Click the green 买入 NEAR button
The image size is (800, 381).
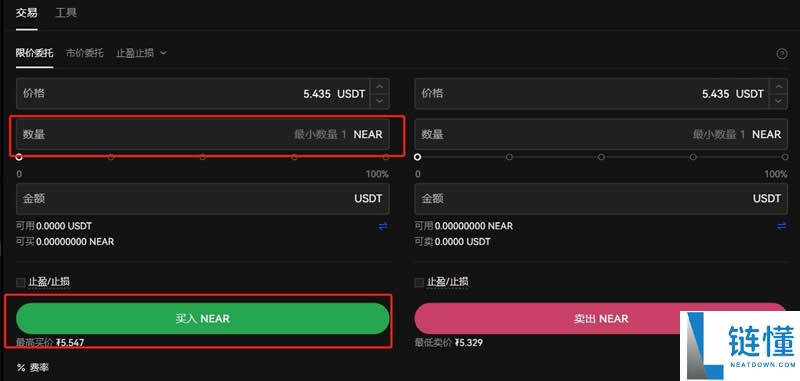pyautogui.click(x=203, y=318)
